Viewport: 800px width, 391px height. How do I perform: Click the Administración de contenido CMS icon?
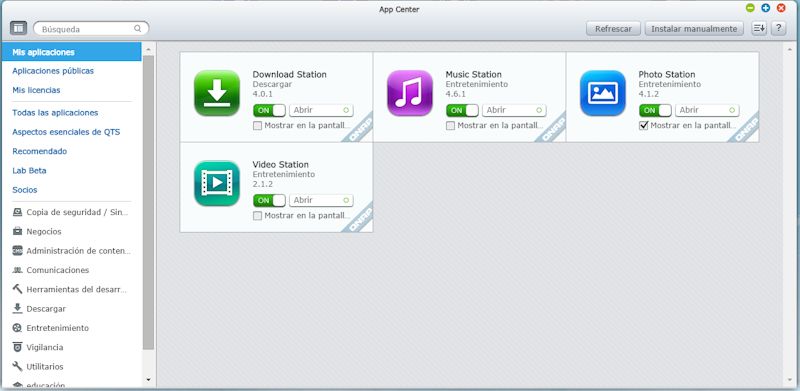(x=17, y=251)
